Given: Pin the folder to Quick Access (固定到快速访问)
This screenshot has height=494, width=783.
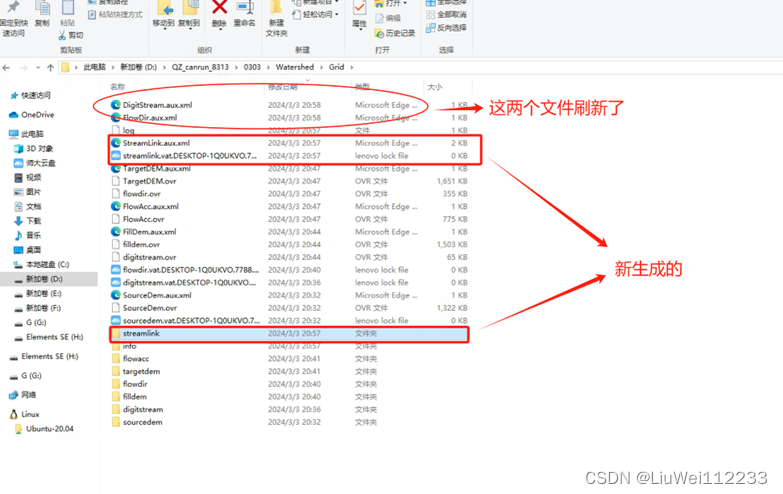Looking at the screenshot, I should point(13,19).
